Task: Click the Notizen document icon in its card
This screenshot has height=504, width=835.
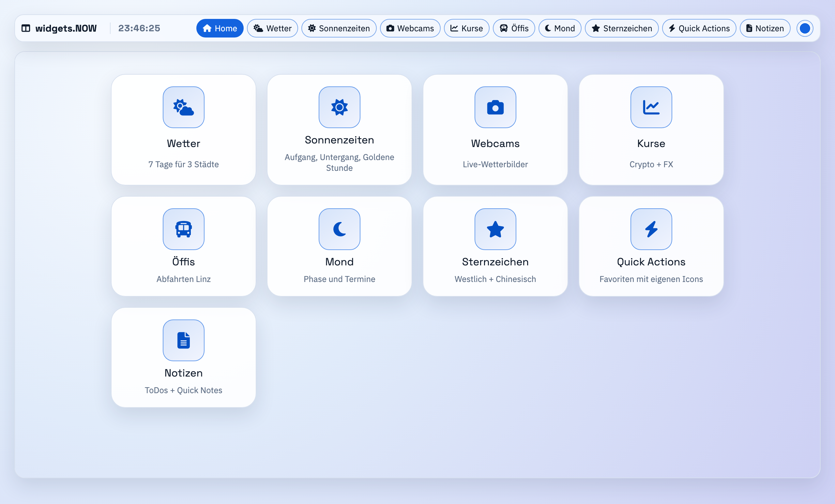Action: point(183,340)
